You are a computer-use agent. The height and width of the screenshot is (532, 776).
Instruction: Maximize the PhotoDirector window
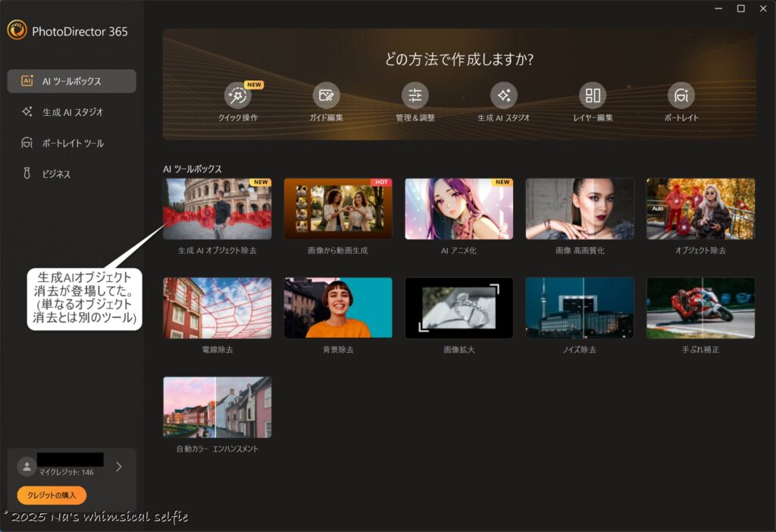click(741, 8)
